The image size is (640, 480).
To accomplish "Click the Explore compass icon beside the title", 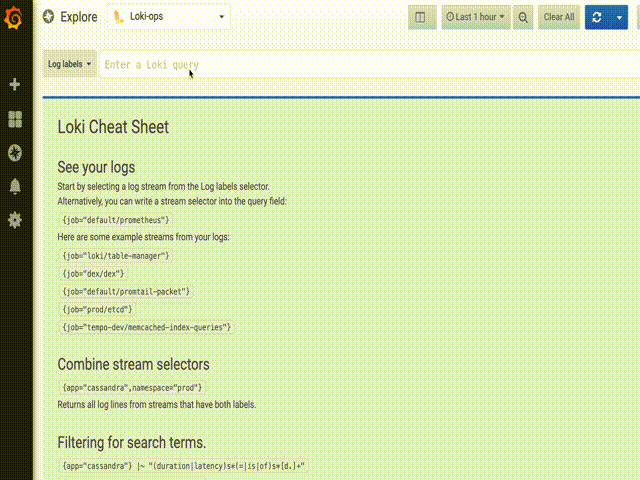I will [x=49, y=17].
